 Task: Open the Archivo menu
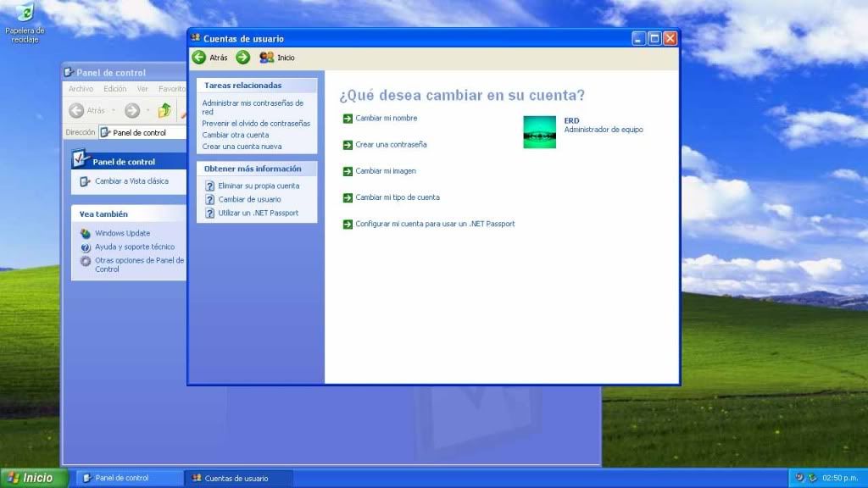(81, 89)
